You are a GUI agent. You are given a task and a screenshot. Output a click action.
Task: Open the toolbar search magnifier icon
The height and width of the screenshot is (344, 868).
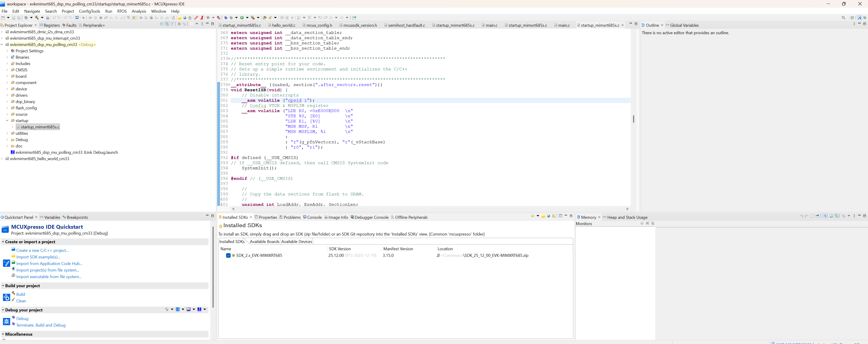coord(843,18)
